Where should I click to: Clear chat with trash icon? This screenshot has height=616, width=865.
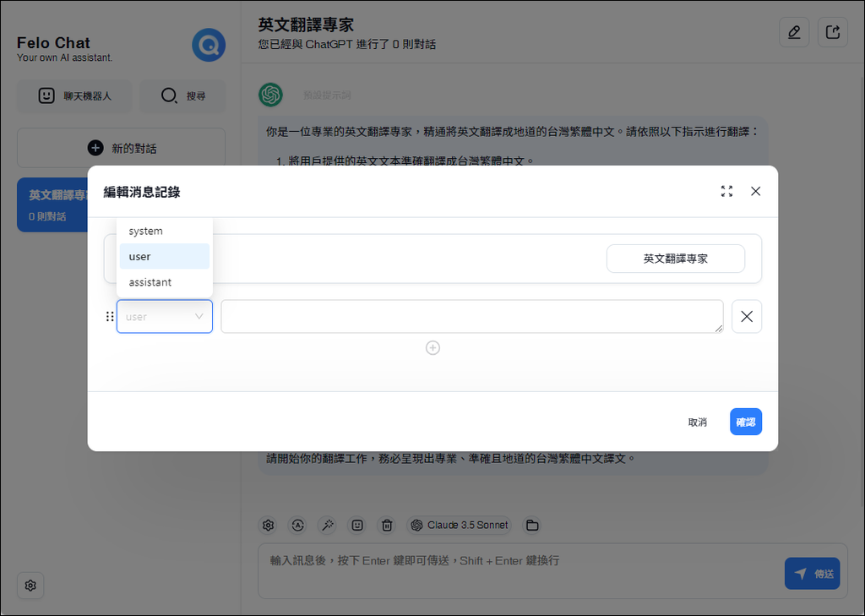click(x=387, y=525)
